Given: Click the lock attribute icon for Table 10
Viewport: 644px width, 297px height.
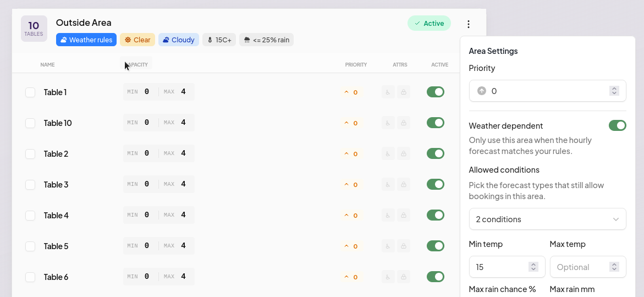Looking at the screenshot, I should [x=404, y=123].
